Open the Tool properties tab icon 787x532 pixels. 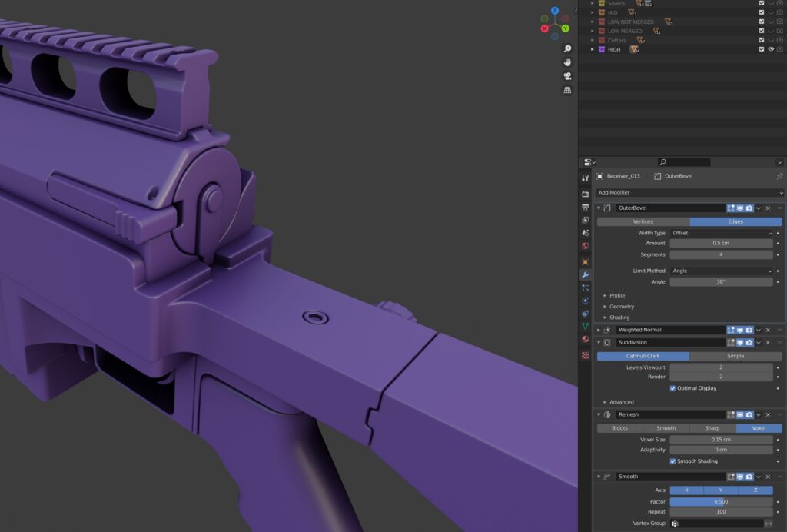pos(585,178)
